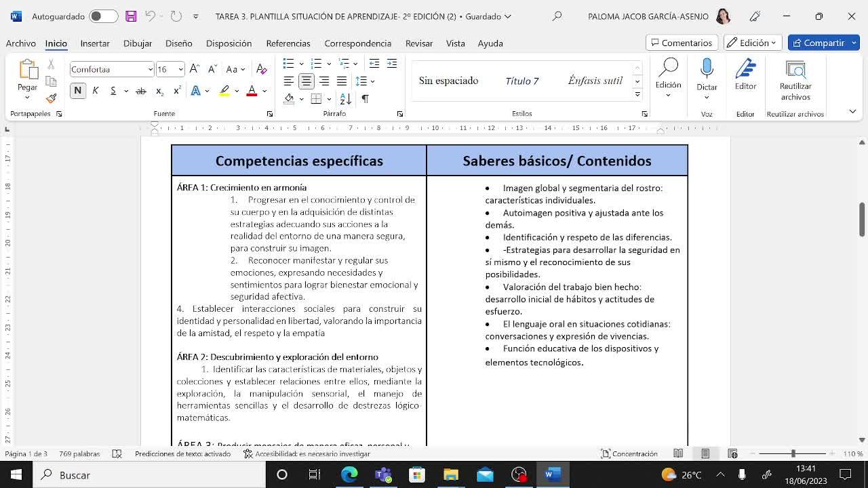
Task: Toggle bold (N) formatting
Action: tap(77, 91)
